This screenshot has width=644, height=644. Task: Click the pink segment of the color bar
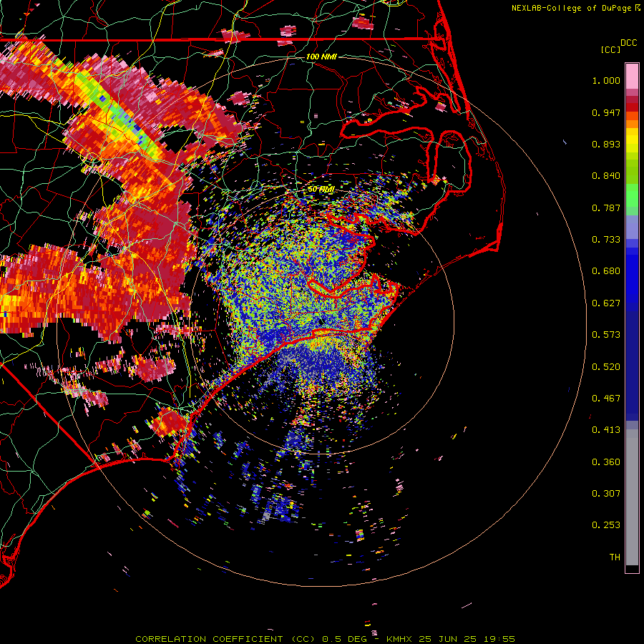coord(632,76)
